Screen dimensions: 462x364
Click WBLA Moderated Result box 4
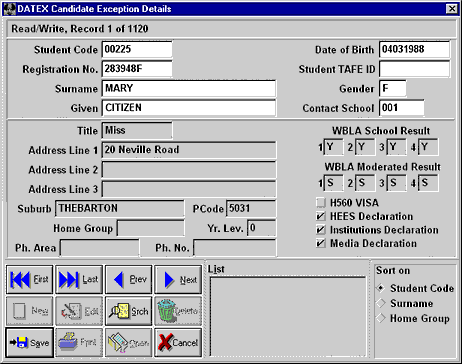pyautogui.click(x=428, y=183)
